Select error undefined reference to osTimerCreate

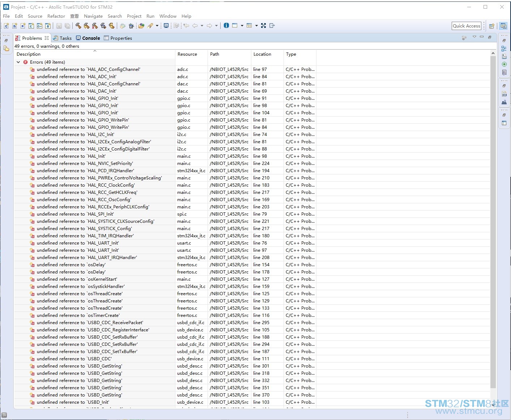(x=252, y=315)
